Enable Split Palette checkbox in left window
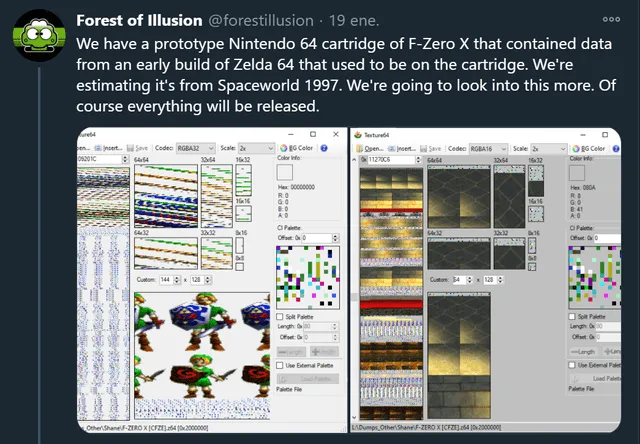This screenshot has width=640, height=444. [x=281, y=317]
